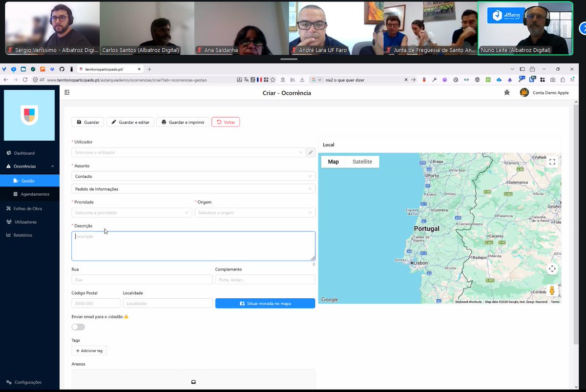Click the Código Postal input field
The image size is (586, 392).
pos(96,303)
